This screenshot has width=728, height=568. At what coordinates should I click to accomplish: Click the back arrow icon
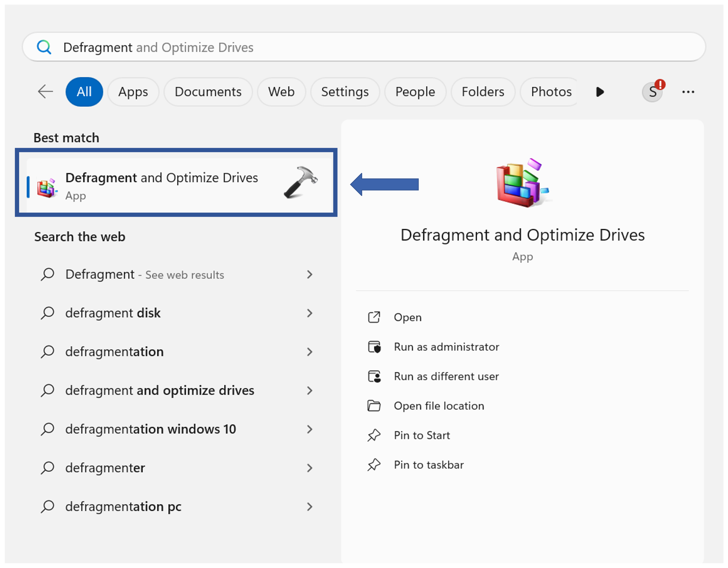point(45,92)
